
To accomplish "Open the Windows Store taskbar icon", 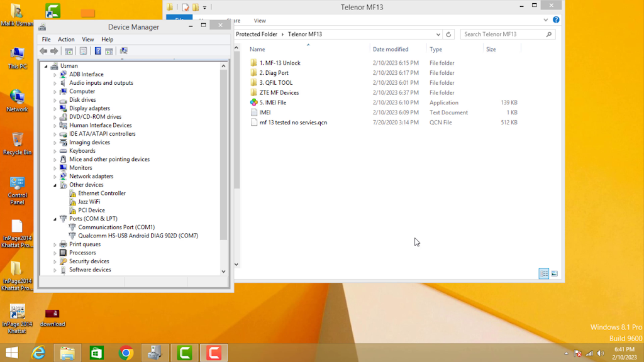I will 96,353.
